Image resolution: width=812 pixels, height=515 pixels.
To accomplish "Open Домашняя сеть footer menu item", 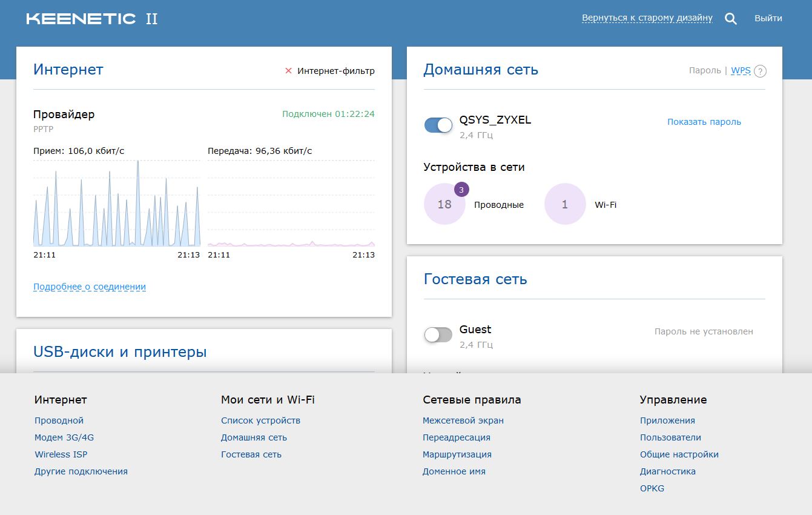I will [254, 437].
